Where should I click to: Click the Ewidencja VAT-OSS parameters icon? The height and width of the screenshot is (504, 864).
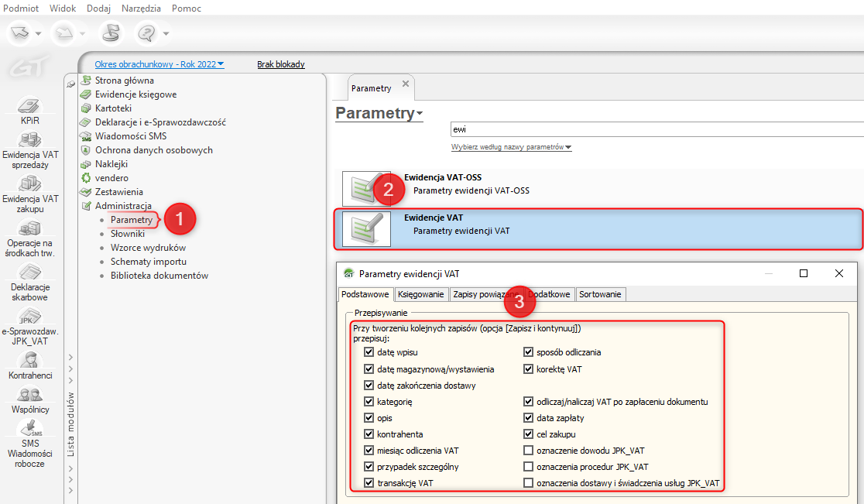pyautogui.click(x=366, y=188)
